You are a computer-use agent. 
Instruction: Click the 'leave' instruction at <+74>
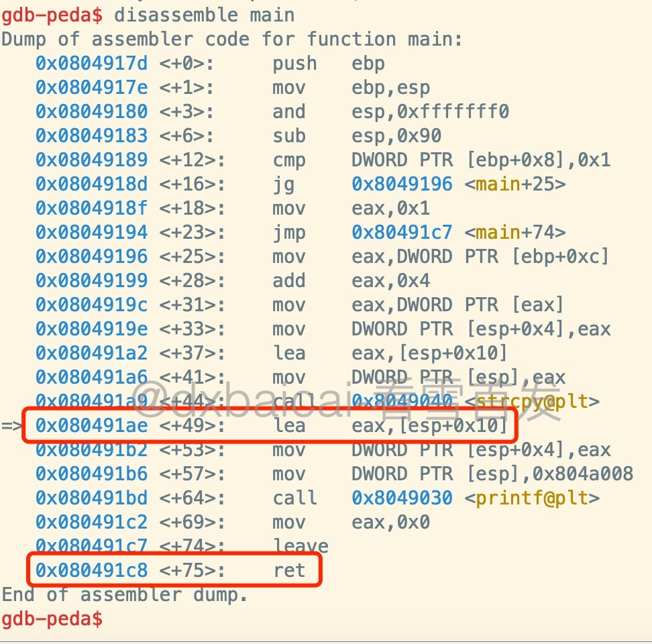point(301,545)
